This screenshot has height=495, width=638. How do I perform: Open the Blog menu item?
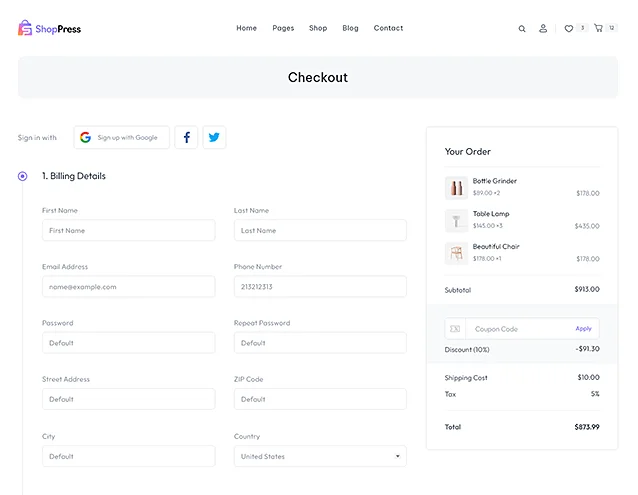[x=350, y=28]
